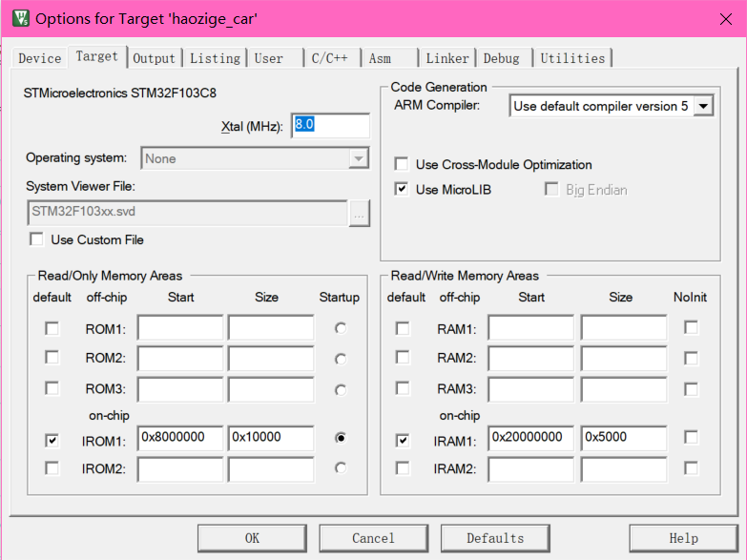747x560 pixels.
Task: Check the ROM3 default checkbox
Action: pos(52,388)
